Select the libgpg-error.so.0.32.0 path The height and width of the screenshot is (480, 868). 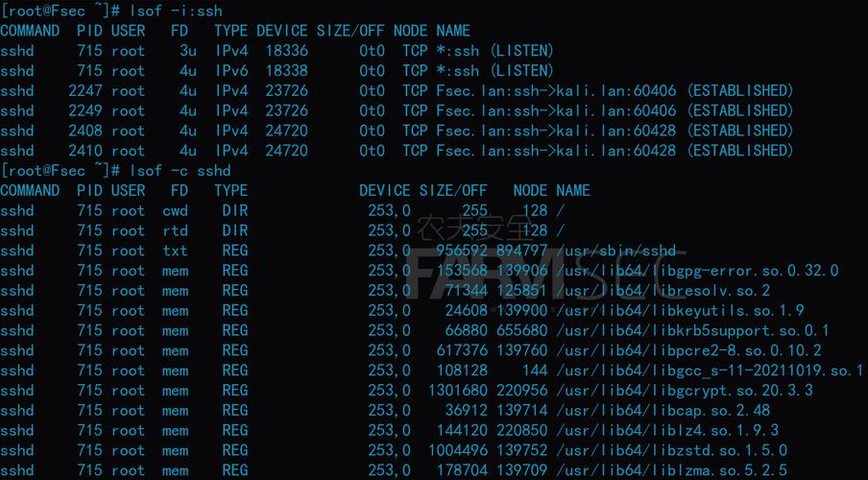click(x=697, y=271)
